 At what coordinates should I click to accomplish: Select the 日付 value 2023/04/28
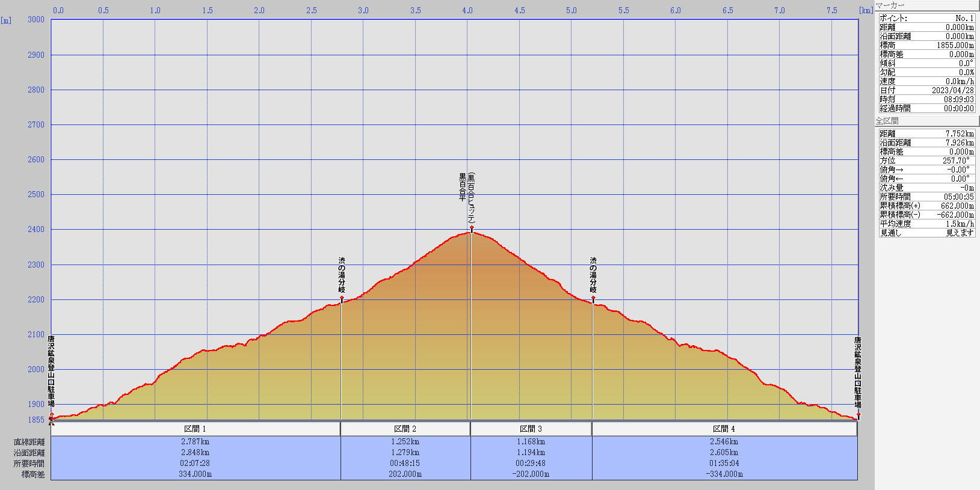[x=952, y=90]
